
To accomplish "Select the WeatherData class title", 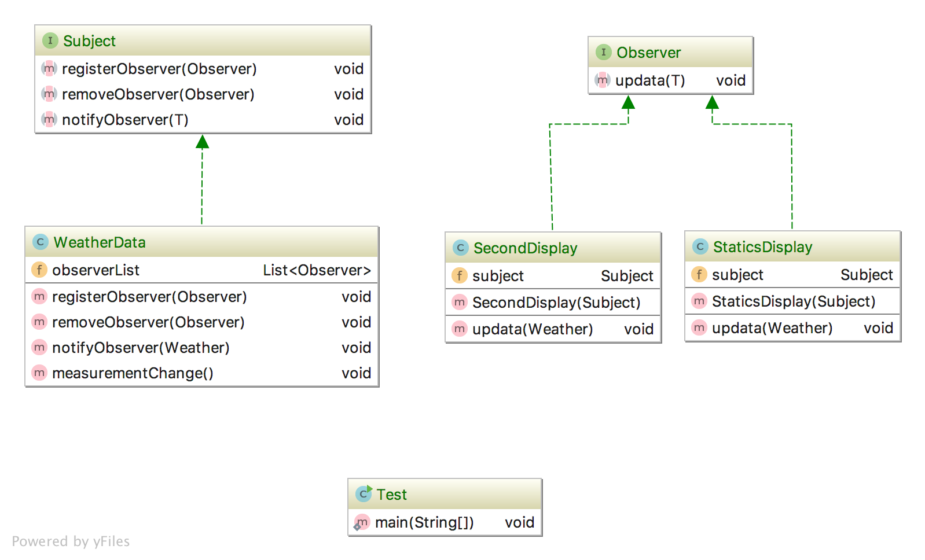I will click(x=100, y=242).
